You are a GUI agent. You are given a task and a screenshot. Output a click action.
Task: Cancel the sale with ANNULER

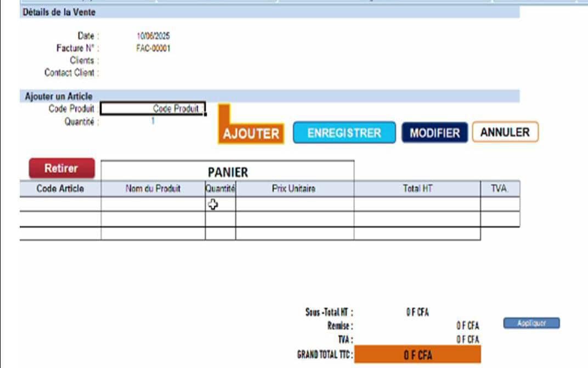[x=505, y=132]
